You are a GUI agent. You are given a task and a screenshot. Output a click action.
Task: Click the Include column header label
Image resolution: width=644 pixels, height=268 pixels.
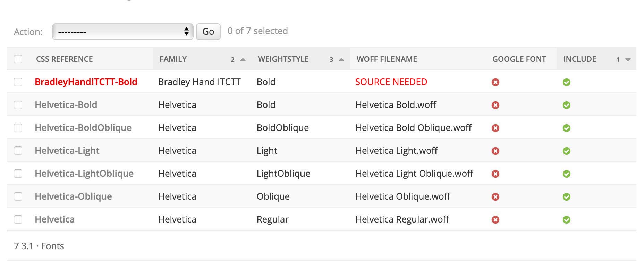point(579,59)
